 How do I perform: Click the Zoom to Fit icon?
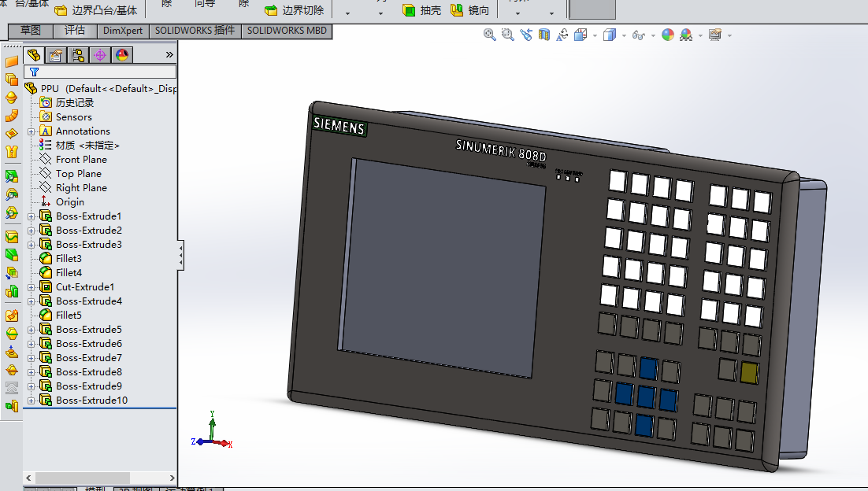pyautogui.click(x=489, y=35)
